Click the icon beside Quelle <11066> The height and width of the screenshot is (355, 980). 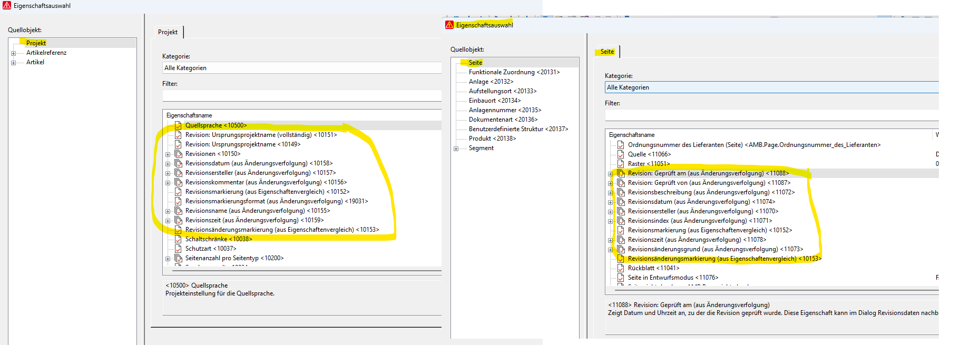point(621,154)
